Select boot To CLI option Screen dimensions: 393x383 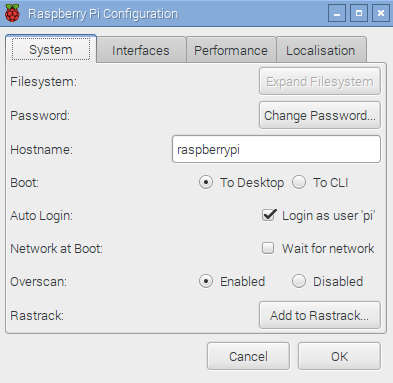(x=320, y=182)
